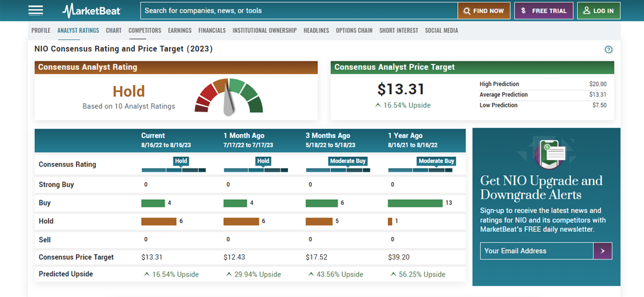Open the Earnings tab
This screenshot has width=644, height=297.
coord(180,30)
